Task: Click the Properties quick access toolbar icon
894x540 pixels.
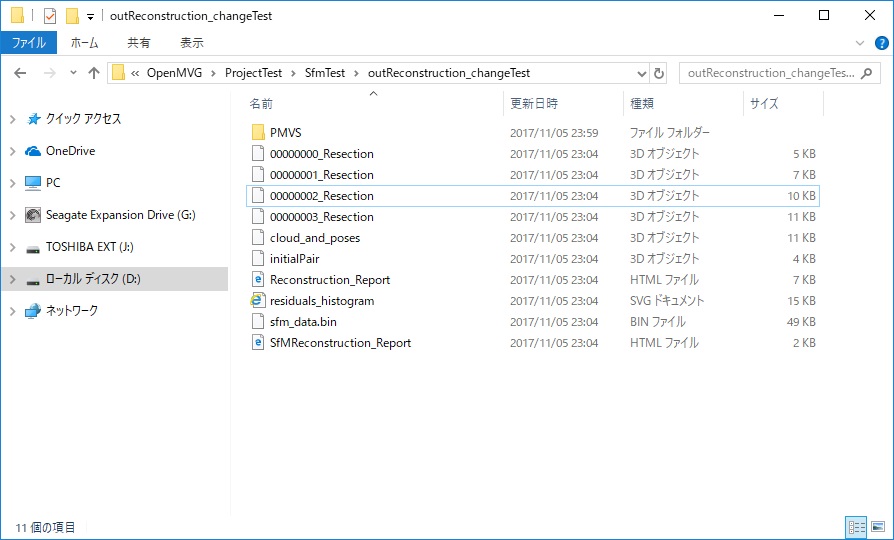Action: pyautogui.click(x=50, y=15)
